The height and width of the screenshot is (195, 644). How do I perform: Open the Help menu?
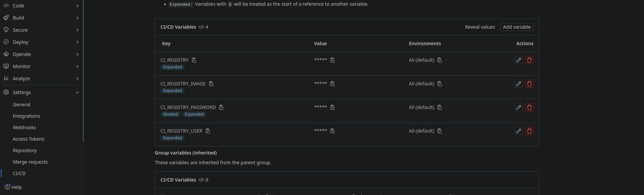[x=14, y=187]
